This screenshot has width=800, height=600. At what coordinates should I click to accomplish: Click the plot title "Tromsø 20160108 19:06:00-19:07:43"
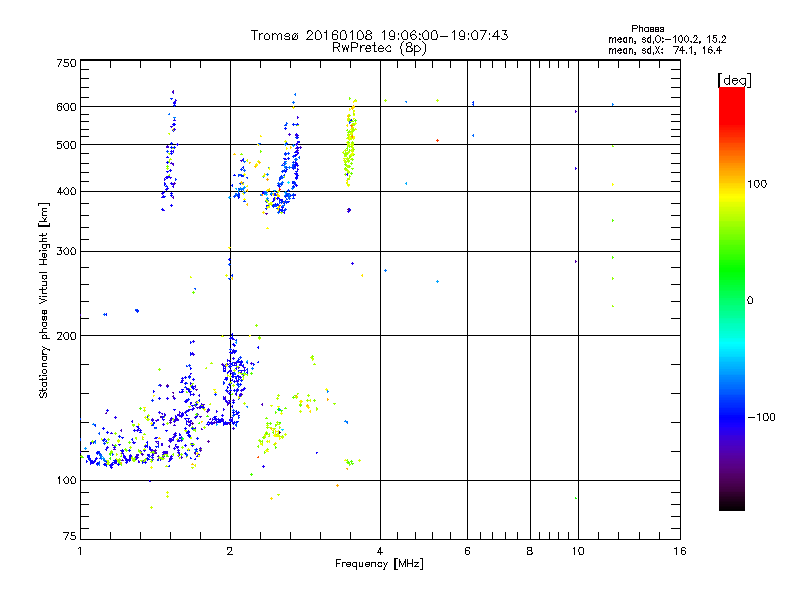coord(379,35)
